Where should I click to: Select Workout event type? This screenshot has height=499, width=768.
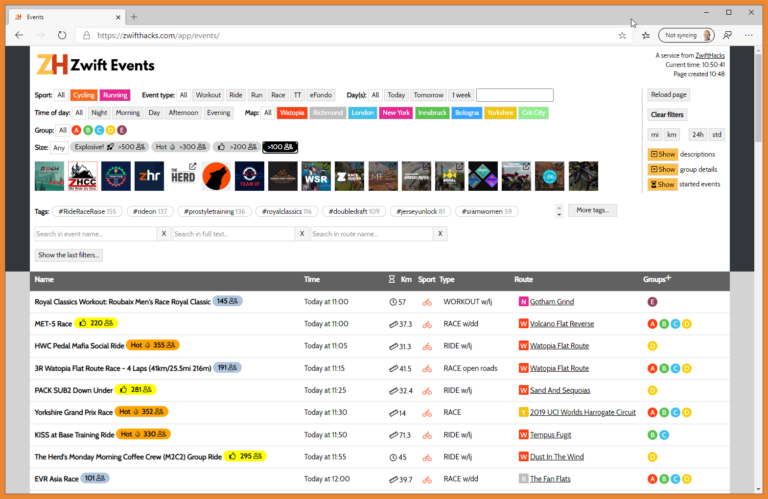click(x=208, y=95)
